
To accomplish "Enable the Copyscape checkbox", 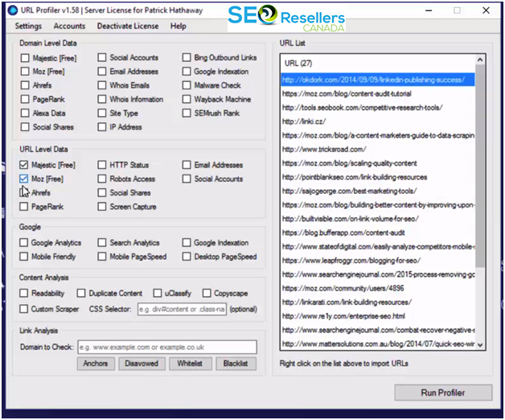I will click(207, 293).
